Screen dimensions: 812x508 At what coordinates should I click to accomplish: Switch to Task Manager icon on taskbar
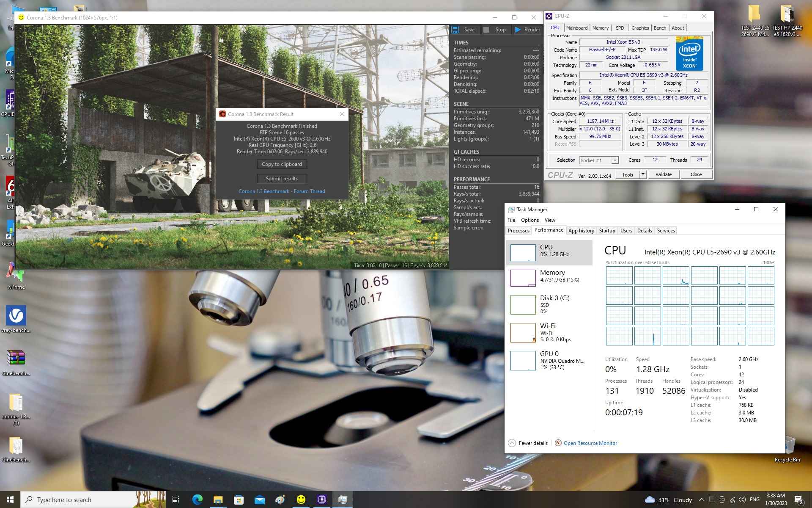coord(342,500)
